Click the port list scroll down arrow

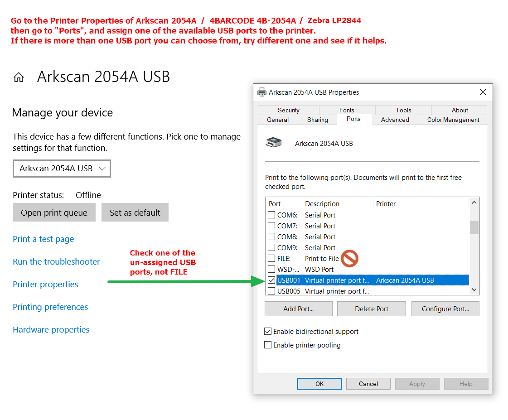point(474,290)
